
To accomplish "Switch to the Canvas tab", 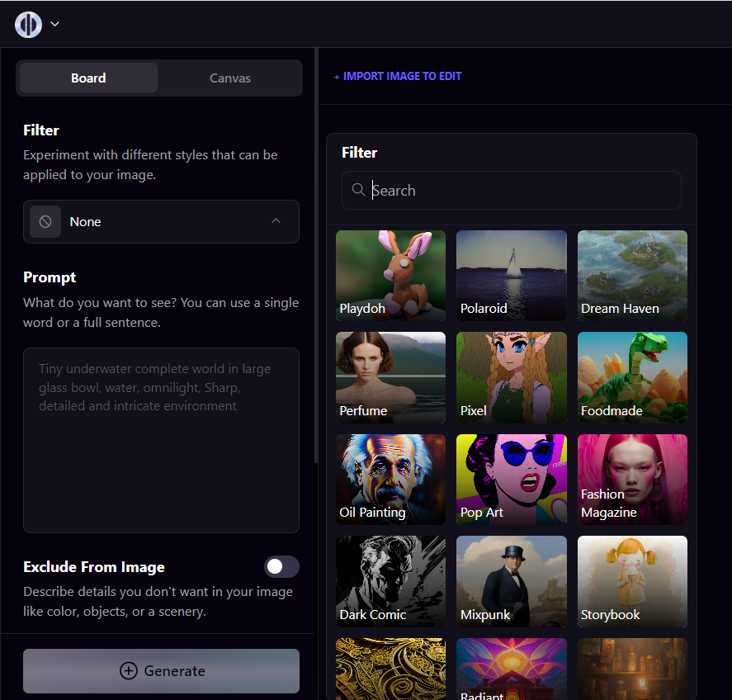I will click(x=229, y=78).
